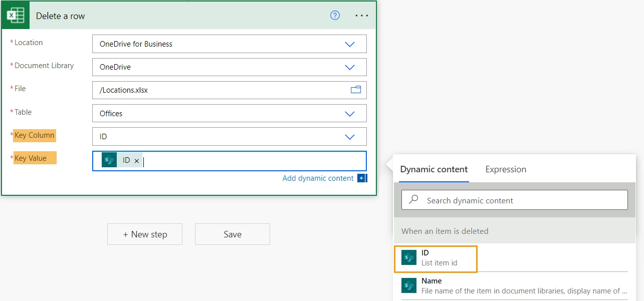Click the folder picker icon in File field
644x301 pixels.
coord(356,90)
